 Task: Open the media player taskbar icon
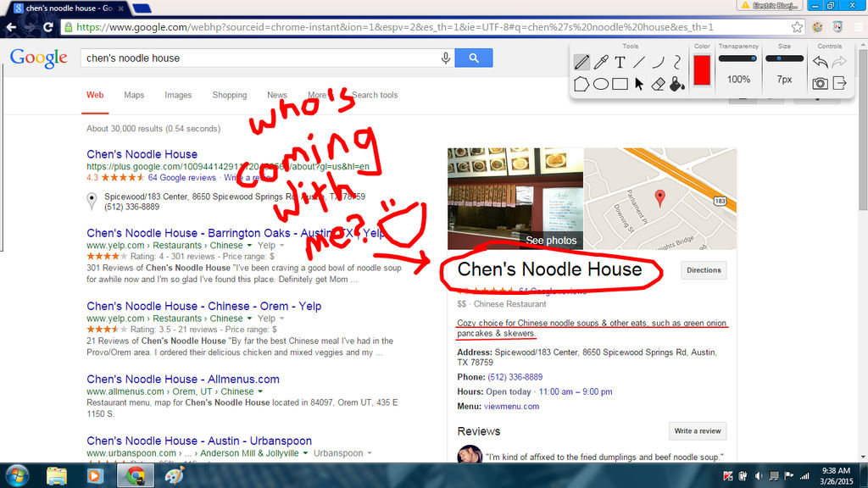[x=94, y=476]
